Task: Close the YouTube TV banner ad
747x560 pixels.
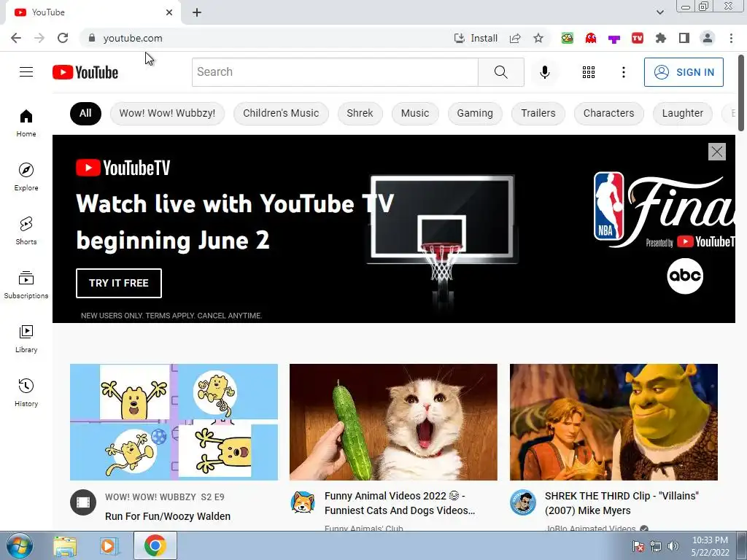Action: (716, 152)
